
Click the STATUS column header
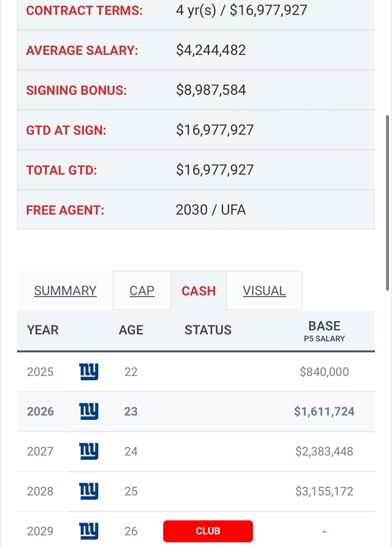coord(208,330)
